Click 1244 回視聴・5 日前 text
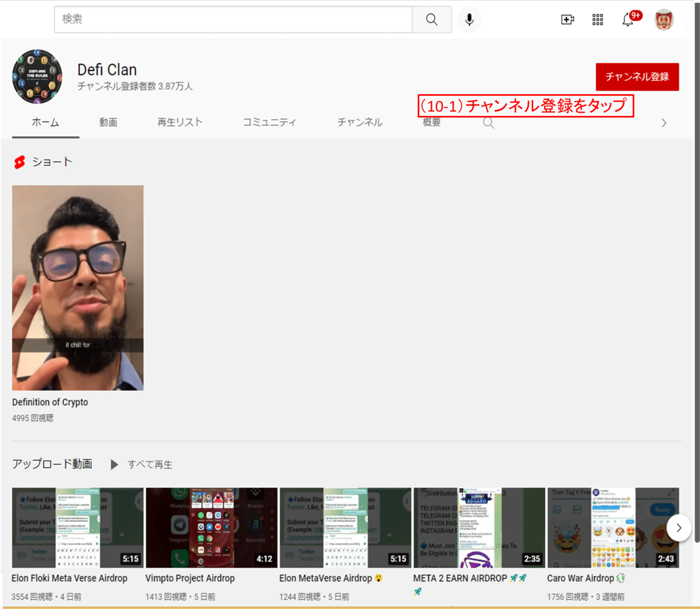Viewport: 700px width, 609px height. click(314, 597)
